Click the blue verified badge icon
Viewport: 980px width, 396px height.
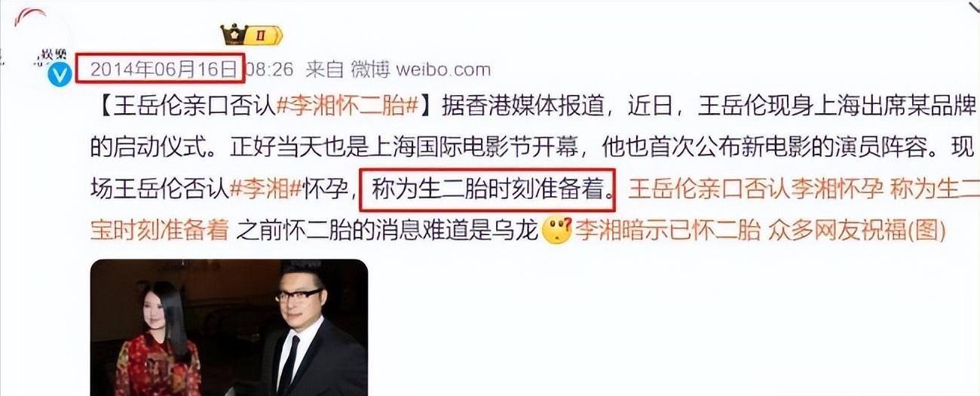[60, 74]
